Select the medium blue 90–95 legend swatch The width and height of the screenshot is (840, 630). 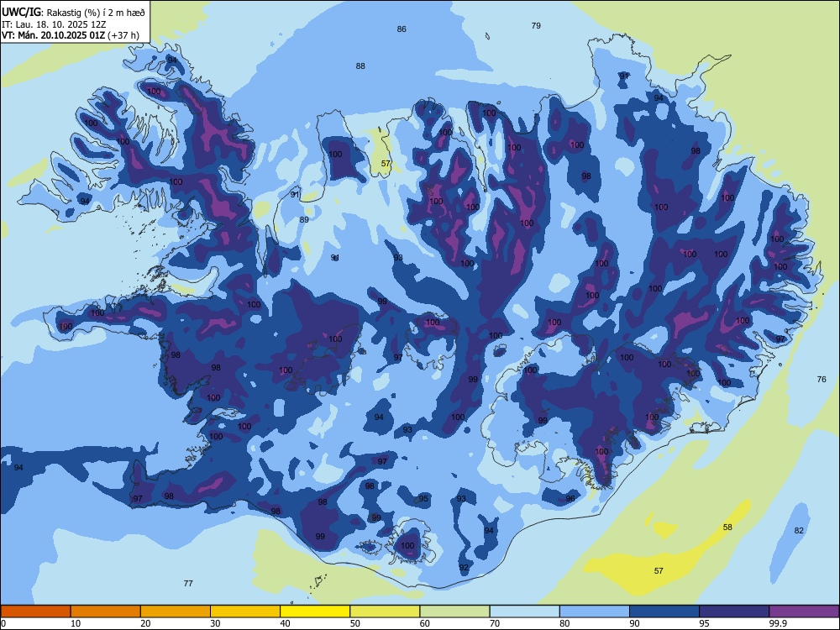coord(664,612)
